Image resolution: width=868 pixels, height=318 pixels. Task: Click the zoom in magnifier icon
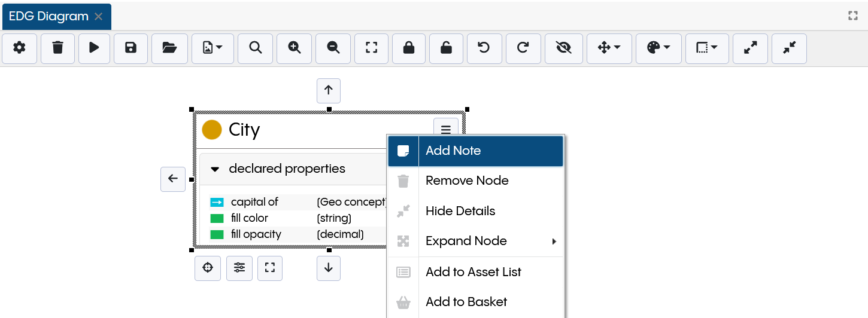coord(294,48)
